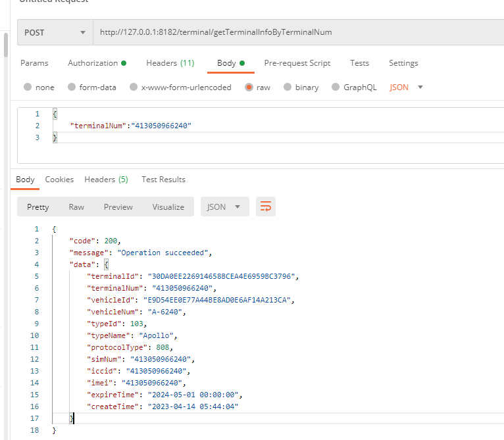Switch to the Params tab

pyautogui.click(x=34, y=63)
